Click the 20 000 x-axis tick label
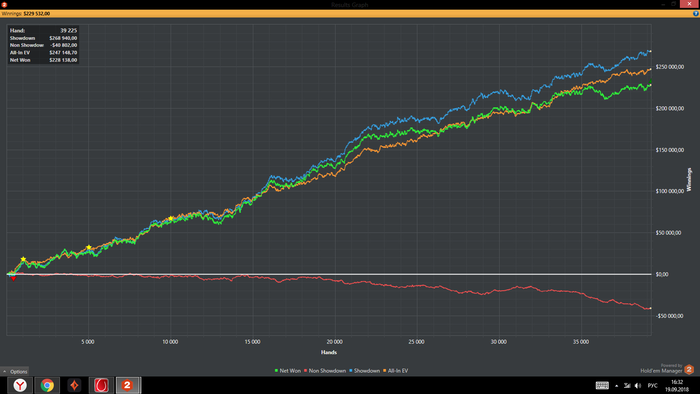Screen dimensions: 700x394 (334, 342)
